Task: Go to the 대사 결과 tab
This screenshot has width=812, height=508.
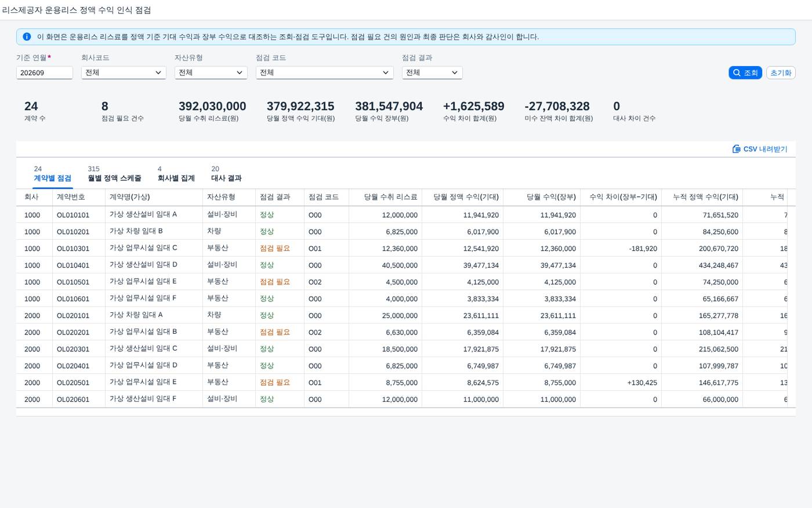Action: pyautogui.click(x=226, y=174)
